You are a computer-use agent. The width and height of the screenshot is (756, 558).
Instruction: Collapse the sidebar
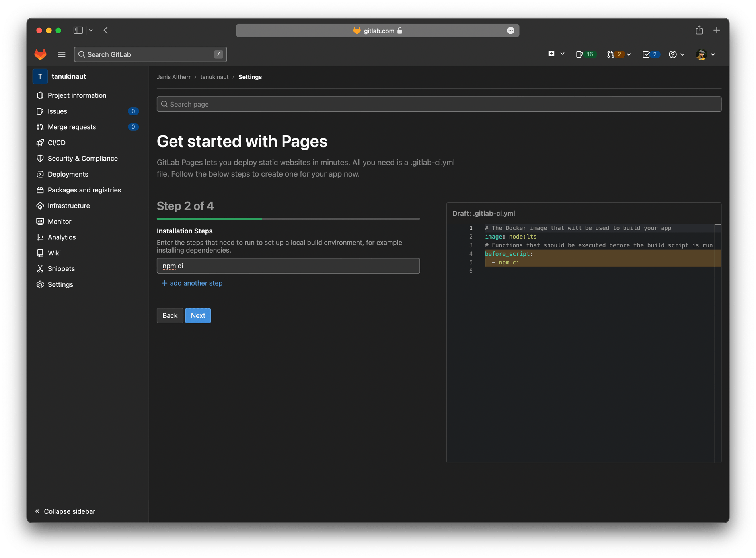[x=65, y=511]
